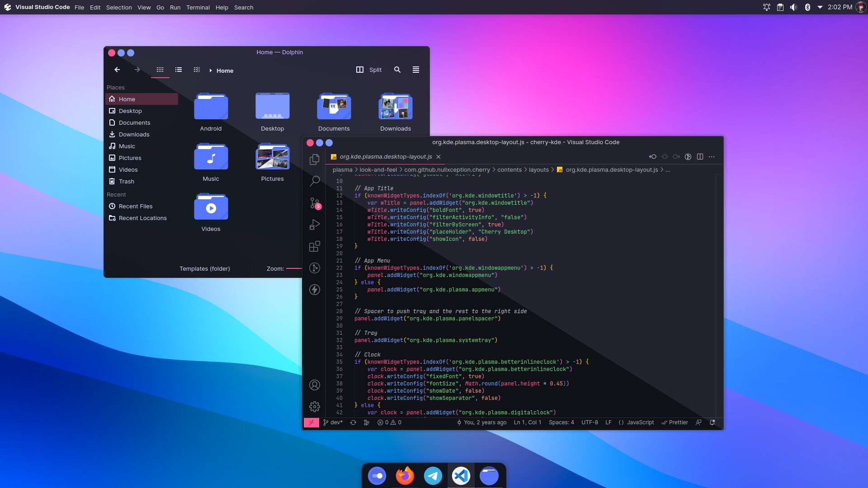Open the Run and Debug view
The height and width of the screenshot is (488, 868).
tap(315, 225)
